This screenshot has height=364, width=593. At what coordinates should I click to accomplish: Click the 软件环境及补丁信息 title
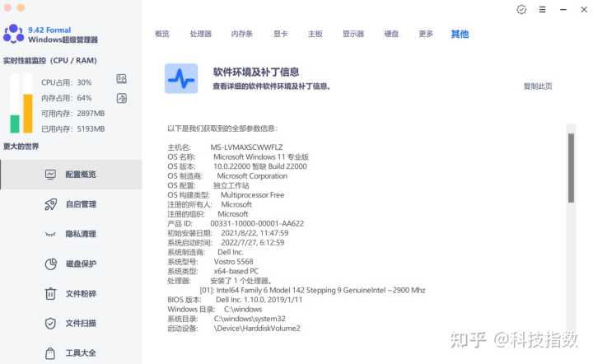pos(256,72)
